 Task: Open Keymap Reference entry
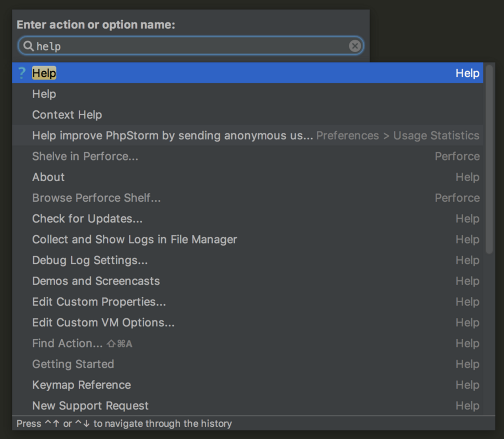(81, 385)
